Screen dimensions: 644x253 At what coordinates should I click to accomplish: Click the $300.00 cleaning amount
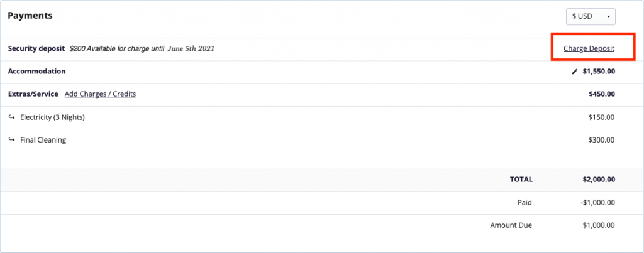pos(601,140)
